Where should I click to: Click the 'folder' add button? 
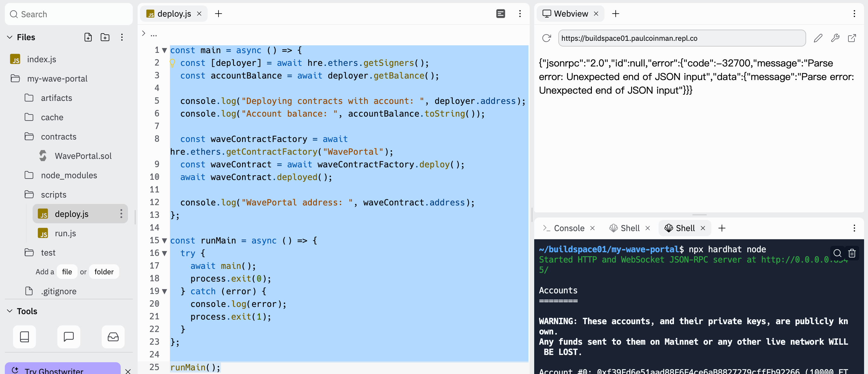(104, 272)
